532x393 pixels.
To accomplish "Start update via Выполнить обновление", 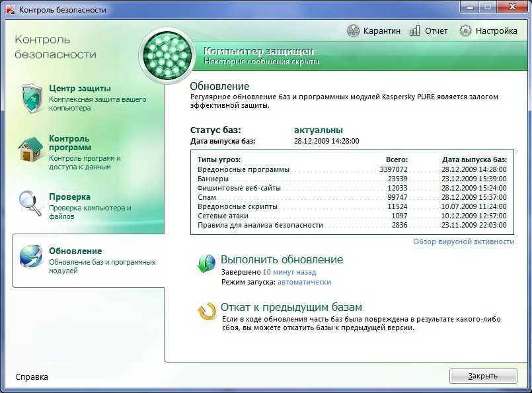I will click(x=282, y=259).
